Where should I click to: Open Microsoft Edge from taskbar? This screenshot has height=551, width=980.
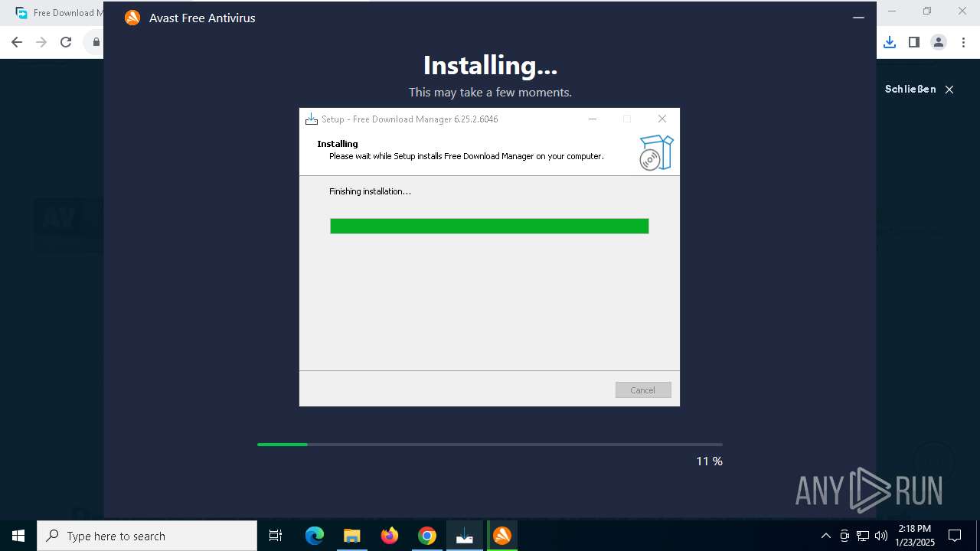315,536
